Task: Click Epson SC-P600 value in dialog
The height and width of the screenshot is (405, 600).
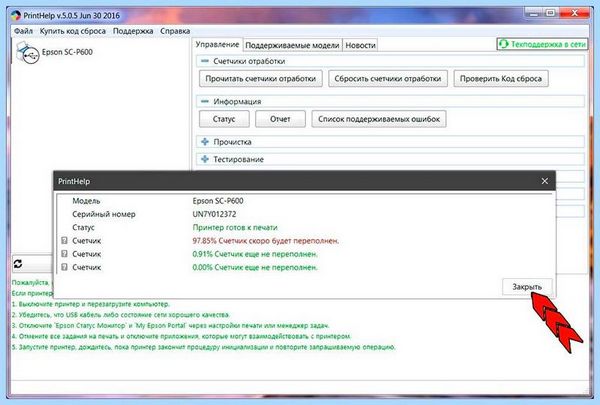Action: 218,201
